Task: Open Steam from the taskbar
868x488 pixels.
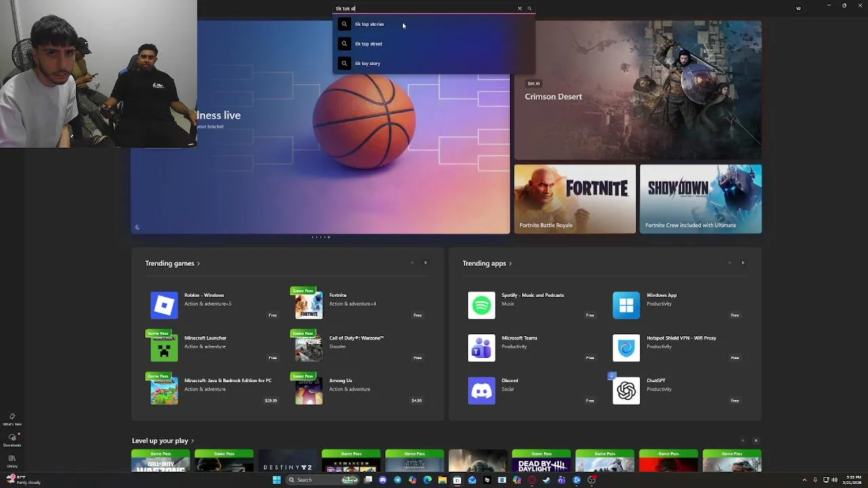Action: click(x=547, y=480)
